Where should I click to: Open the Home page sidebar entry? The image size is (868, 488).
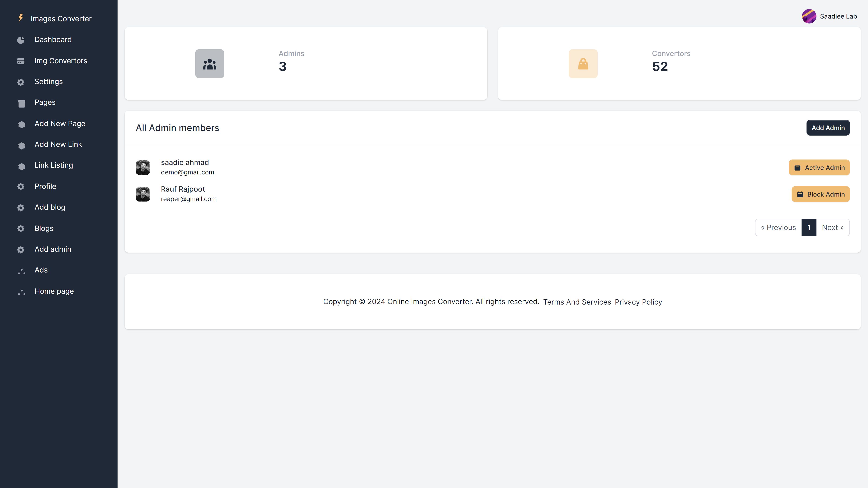click(54, 291)
